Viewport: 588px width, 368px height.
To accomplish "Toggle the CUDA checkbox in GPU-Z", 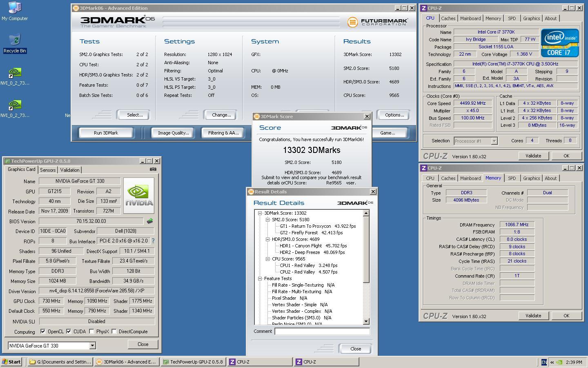I will [x=69, y=331].
